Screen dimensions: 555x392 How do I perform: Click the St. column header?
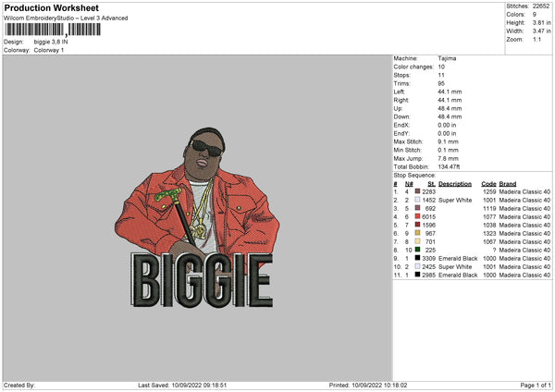point(431,184)
